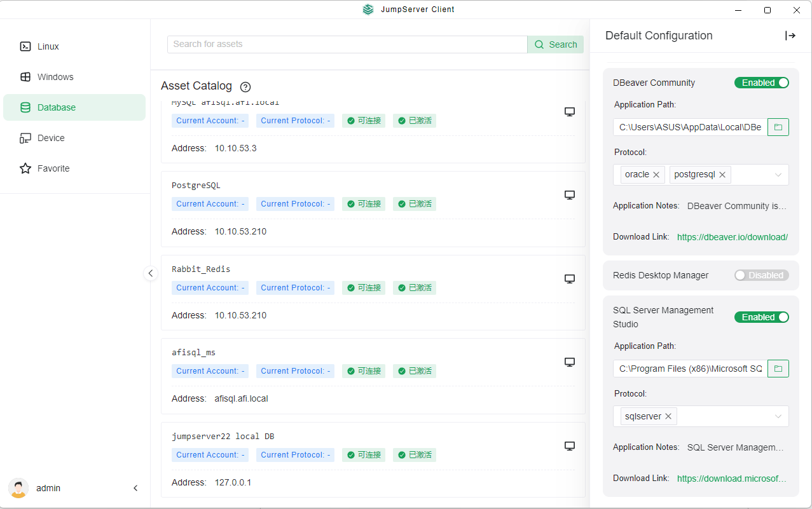Viewport: 812px width, 509px height.
Task: Click the 可连接 status badge on PostgreSQL
Action: point(364,204)
